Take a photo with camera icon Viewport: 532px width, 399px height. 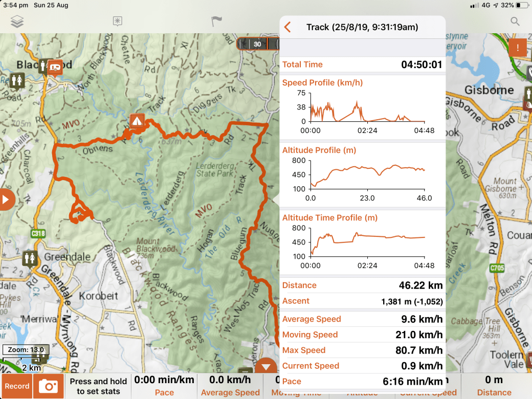pos(48,386)
